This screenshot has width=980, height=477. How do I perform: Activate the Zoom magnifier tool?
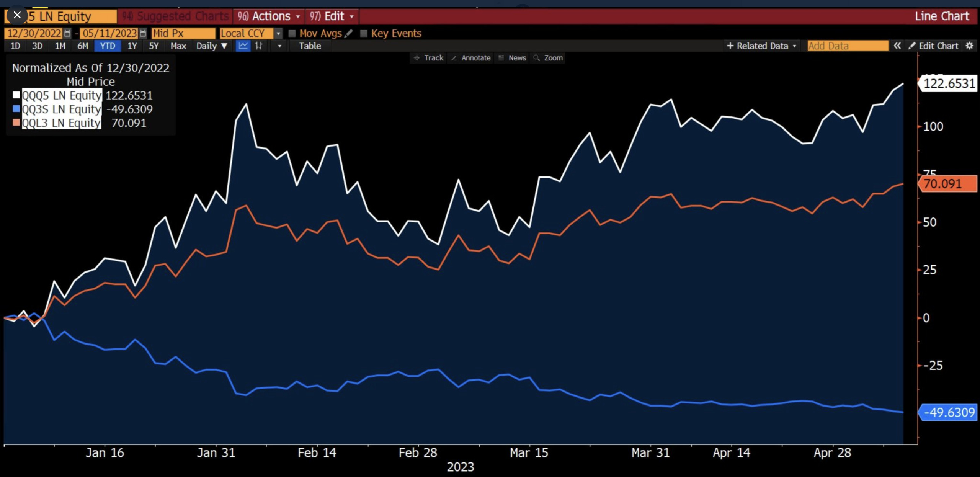[x=548, y=58]
